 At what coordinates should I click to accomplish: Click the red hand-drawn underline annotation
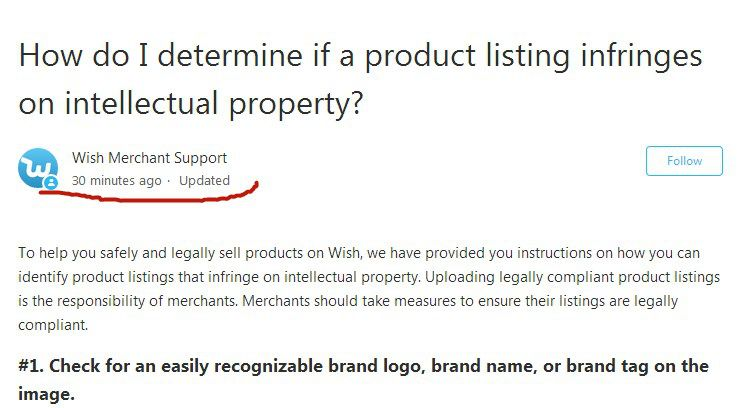click(x=149, y=194)
